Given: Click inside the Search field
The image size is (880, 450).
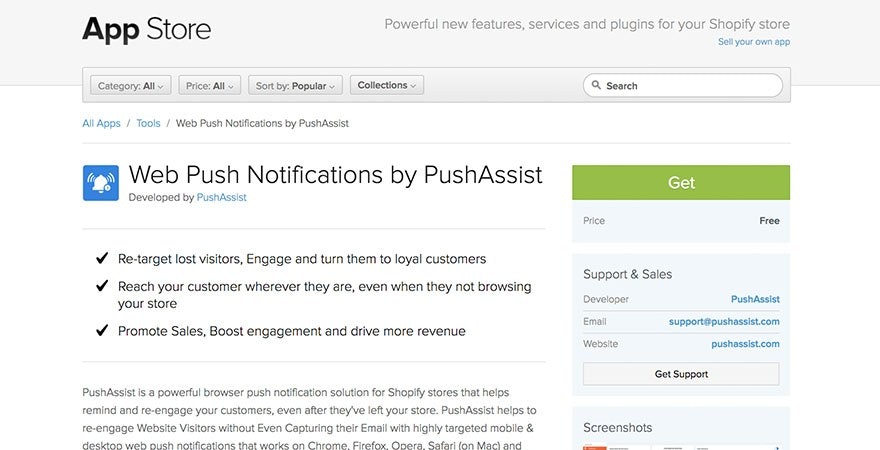Looking at the screenshot, I should tap(690, 86).
